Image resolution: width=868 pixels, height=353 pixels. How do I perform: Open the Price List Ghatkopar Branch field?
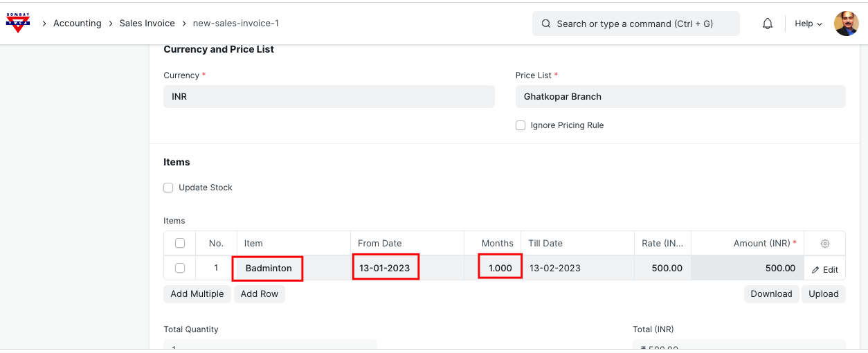point(680,97)
